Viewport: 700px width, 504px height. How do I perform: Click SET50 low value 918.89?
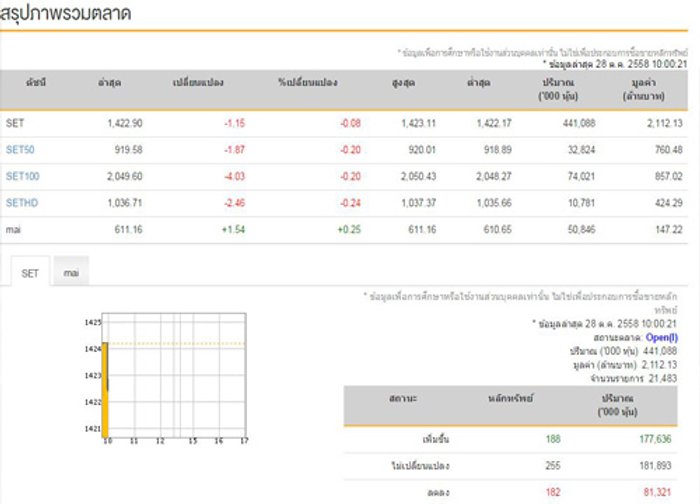(498, 150)
